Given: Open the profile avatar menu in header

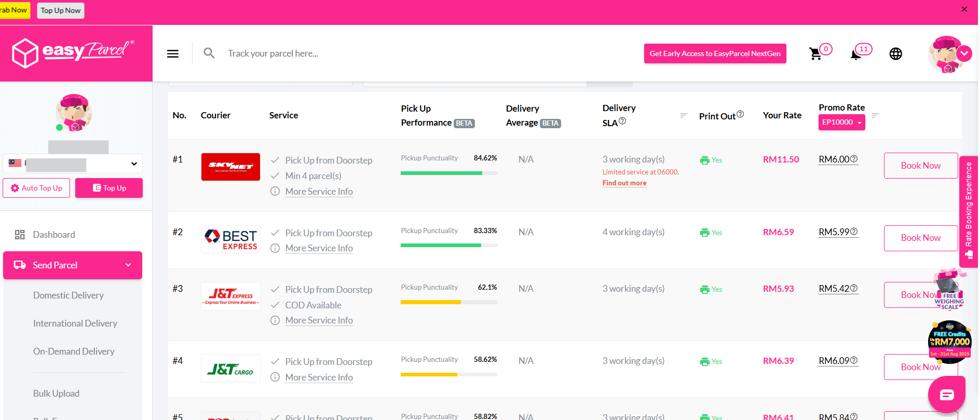Looking at the screenshot, I should tap(949, 54).
